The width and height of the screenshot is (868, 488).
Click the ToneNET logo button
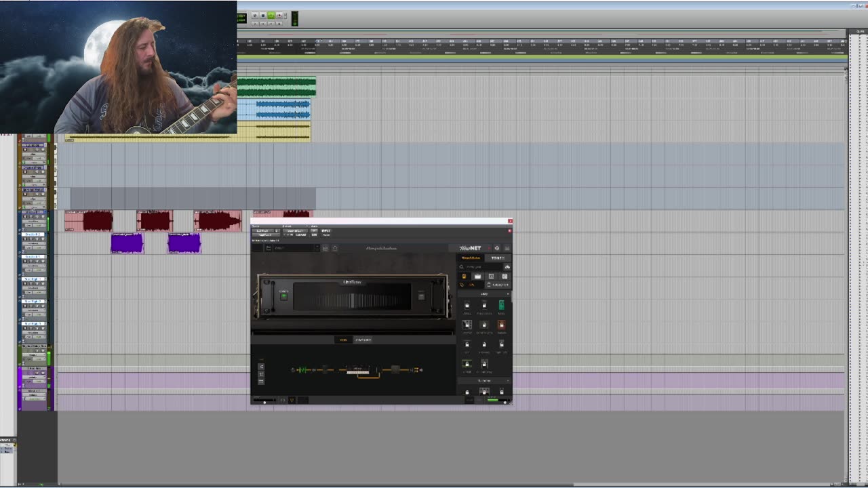pos(470,248)
